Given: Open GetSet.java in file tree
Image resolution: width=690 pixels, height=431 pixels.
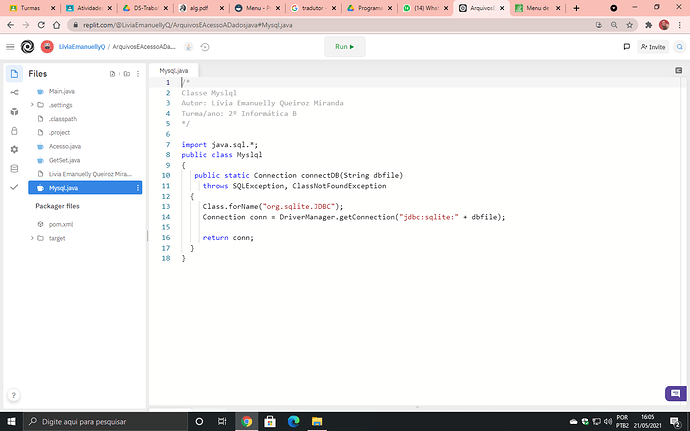Looking at the screenshot, I should pos(64,160).
